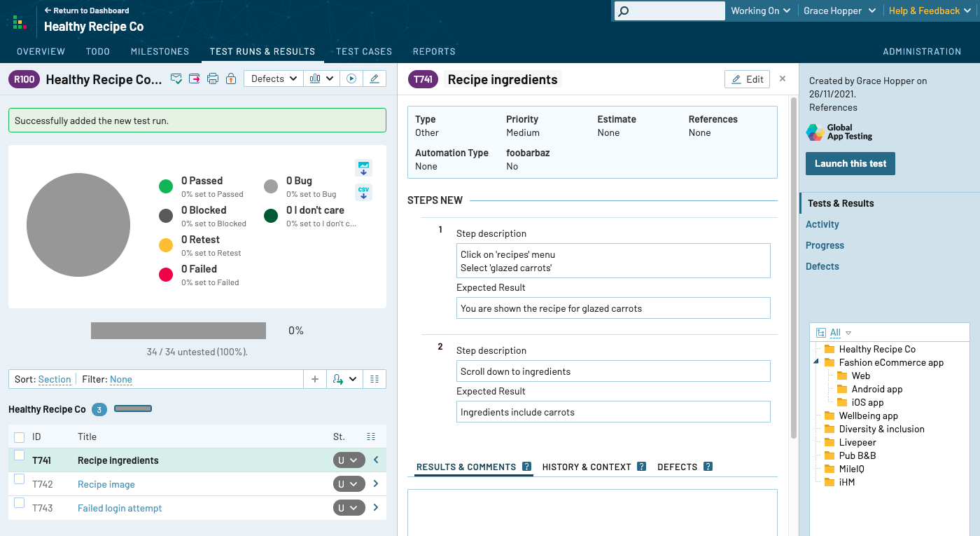This screenshot has width=980, height=536.
Task: Click the print icon beside the run title
Action: click(x=213, y=78)
